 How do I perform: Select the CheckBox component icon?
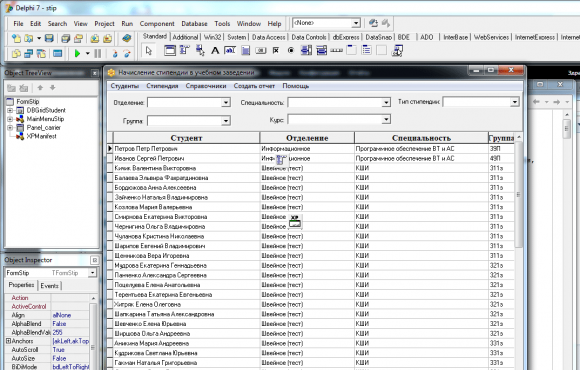[x=276, y=51]
